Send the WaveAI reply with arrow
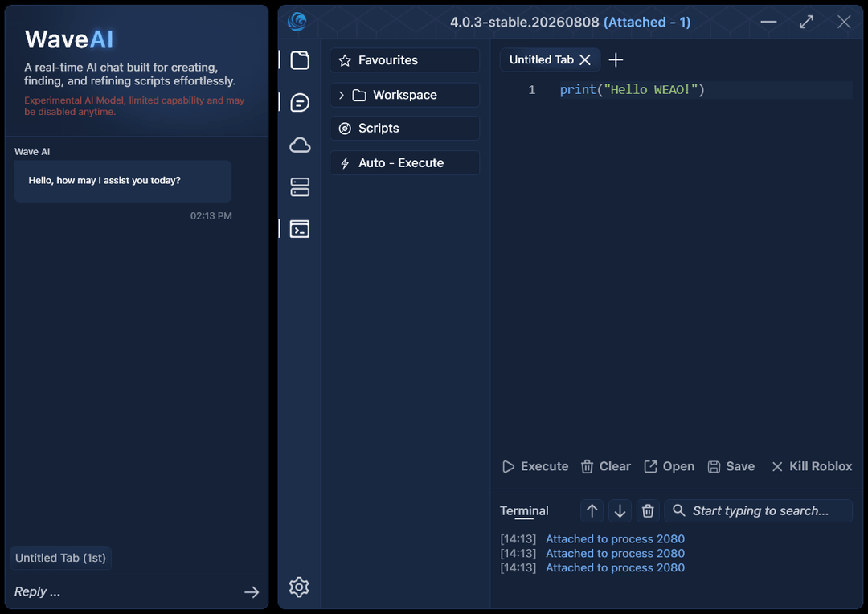 click(252, 591)
